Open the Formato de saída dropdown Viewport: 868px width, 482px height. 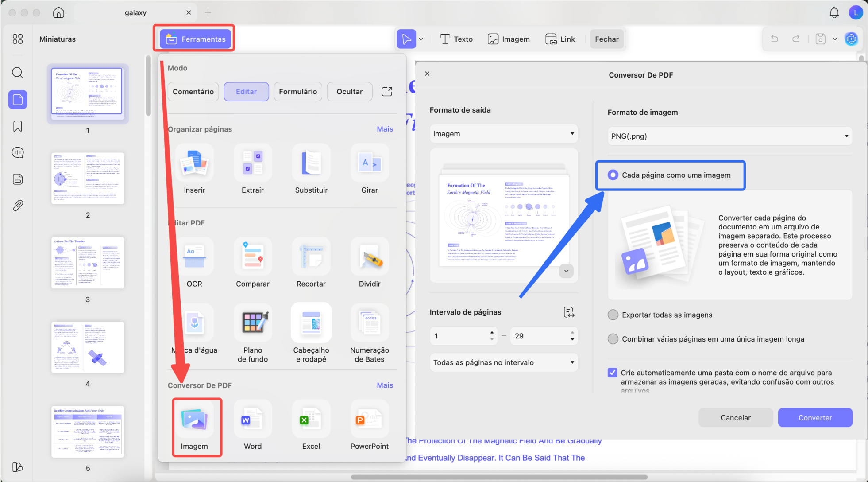coord(503,134)
